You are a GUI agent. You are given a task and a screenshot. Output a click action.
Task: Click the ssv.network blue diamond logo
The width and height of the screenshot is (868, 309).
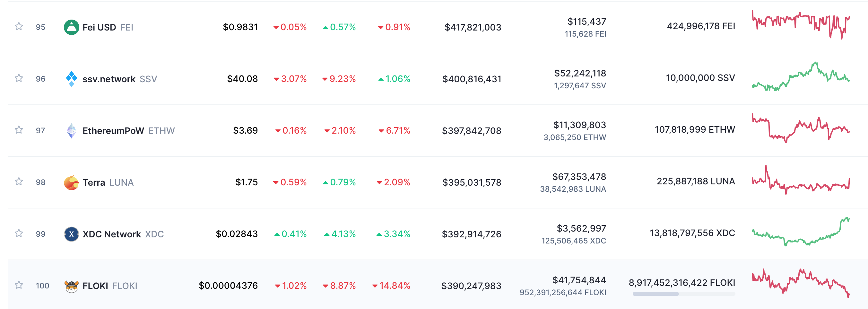coord(72,79)
